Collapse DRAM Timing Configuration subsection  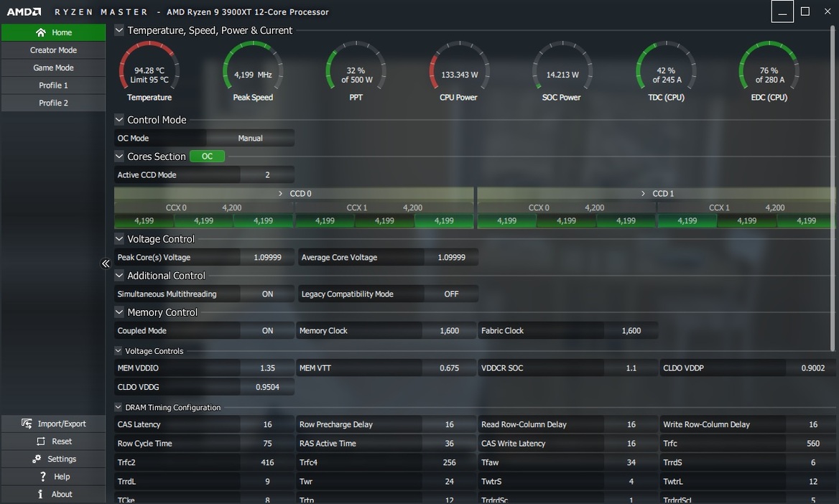(x=119, y=407)
